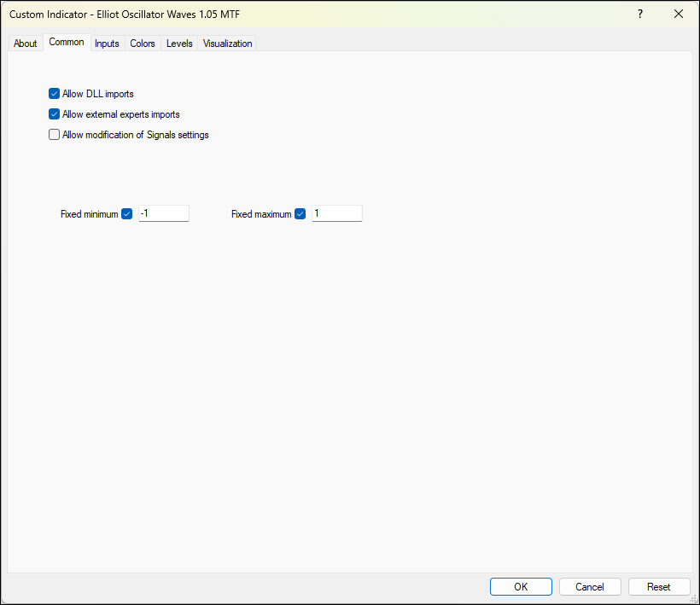Enable Allow modification of Signals settings
Viewport: 700px width, 605px height.
pyautogui.click(x=55, y=135)
